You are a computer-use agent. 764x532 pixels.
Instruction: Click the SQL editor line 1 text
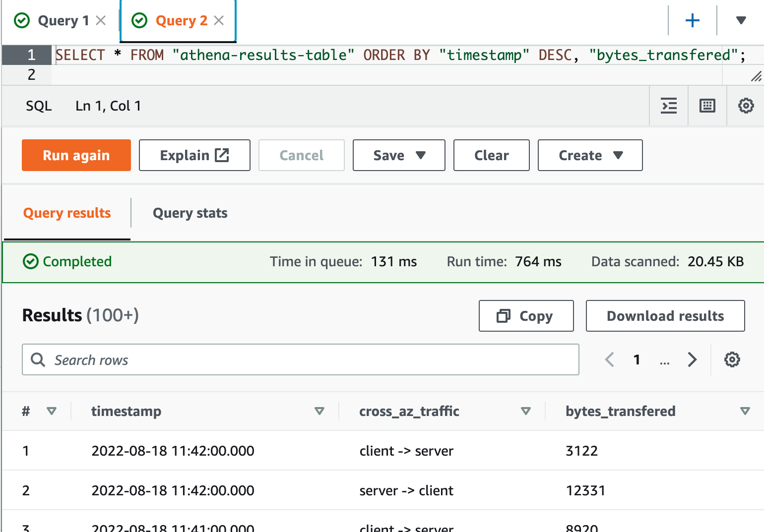tap(400, 55)
